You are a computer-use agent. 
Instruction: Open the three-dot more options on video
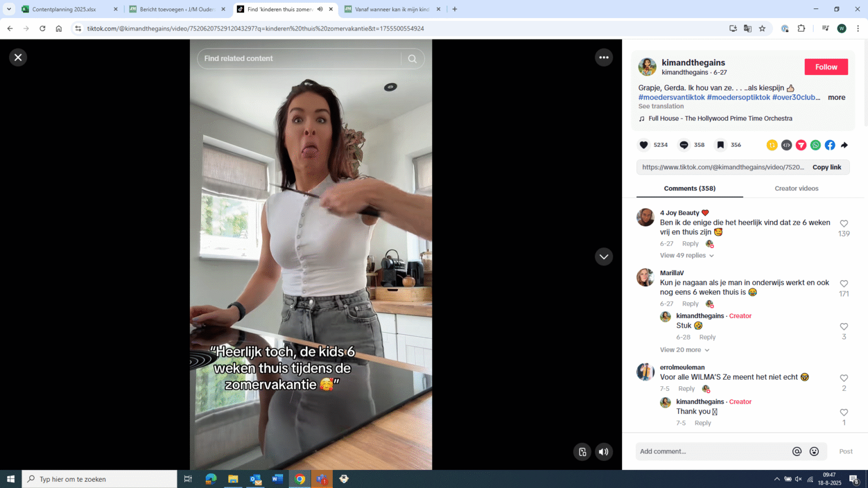tap(604, 58)
